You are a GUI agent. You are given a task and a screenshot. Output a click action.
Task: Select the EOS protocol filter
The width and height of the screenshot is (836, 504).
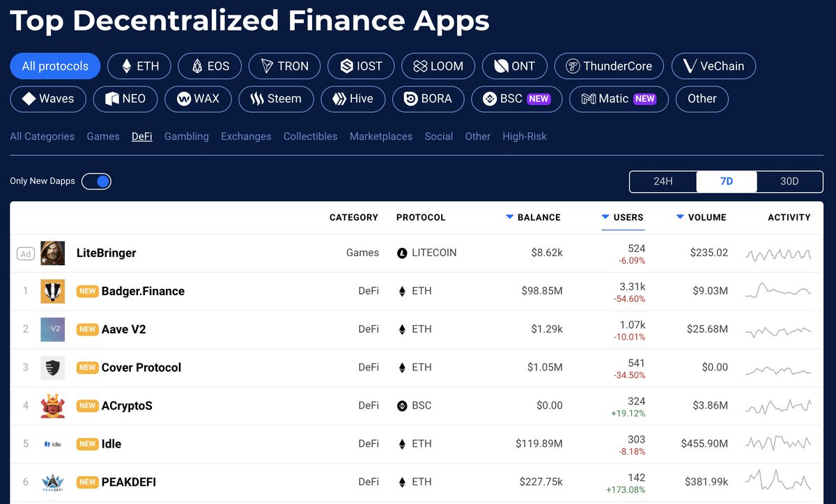[x=210, y=66]
